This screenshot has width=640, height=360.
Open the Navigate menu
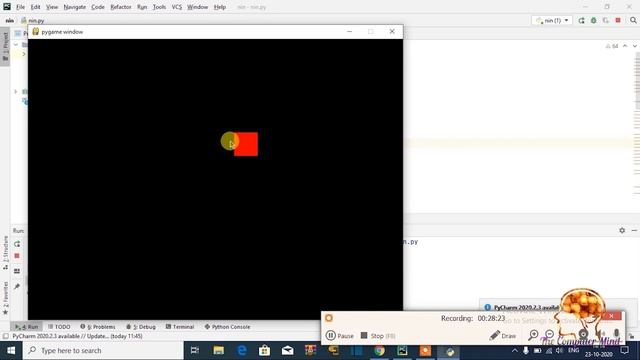pos(75,7)
